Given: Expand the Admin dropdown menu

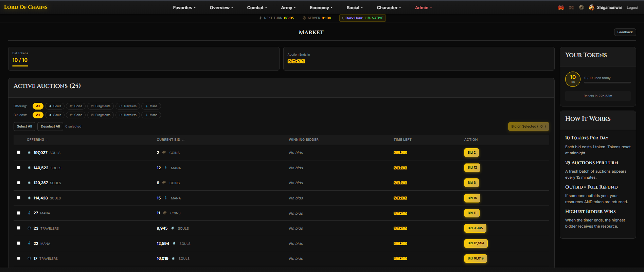Looking at the screenshot, I should tap(423, 7).
